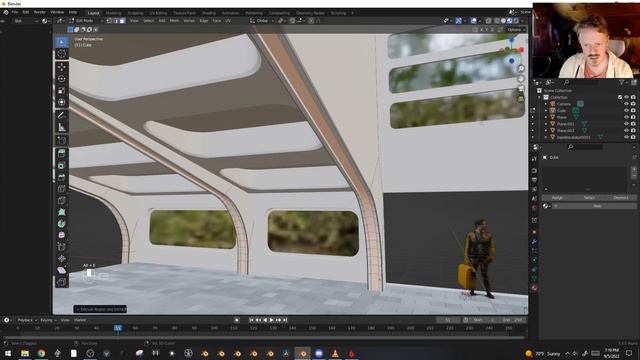Viewport: 640px width, 360px height.
Task: Select the Add Cube tool
Action: click(x=62, y=140)
